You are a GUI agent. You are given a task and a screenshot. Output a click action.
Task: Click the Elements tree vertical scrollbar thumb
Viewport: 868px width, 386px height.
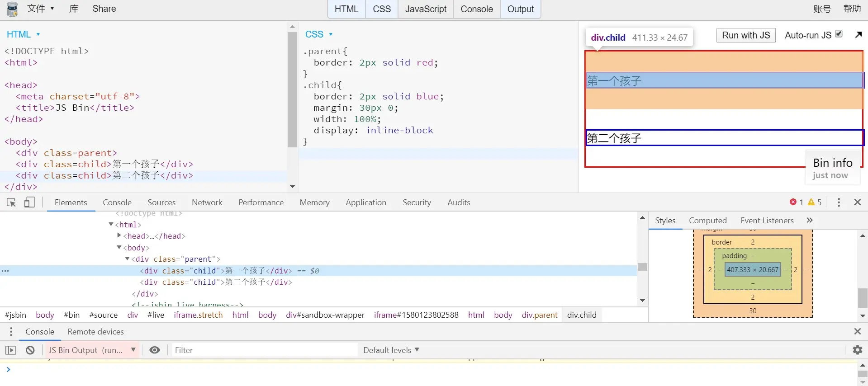pos(642,267)
